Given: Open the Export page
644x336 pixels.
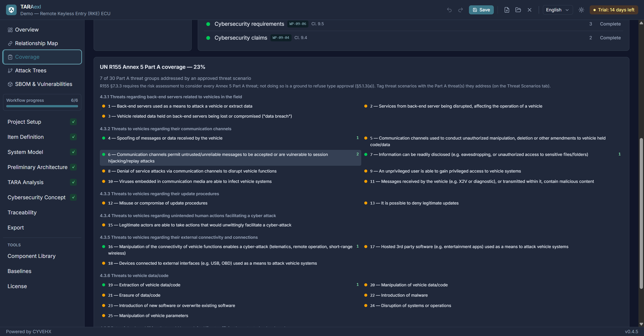Looking at the screenshot, I should coord(42,228).
